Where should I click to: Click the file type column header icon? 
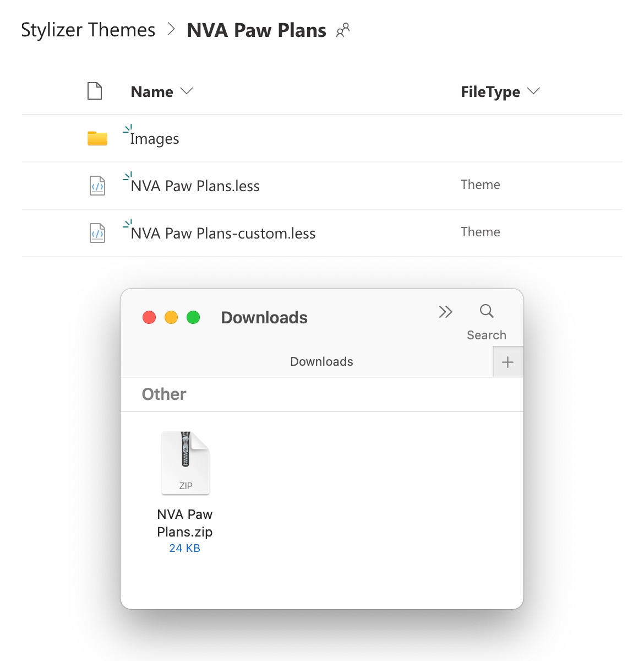point(95,91)
